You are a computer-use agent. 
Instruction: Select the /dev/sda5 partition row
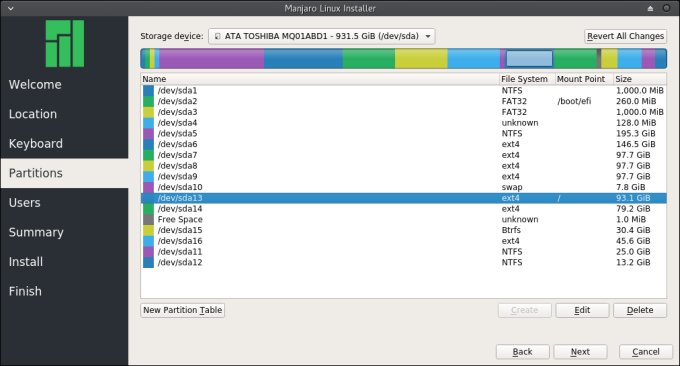(404, 133)
